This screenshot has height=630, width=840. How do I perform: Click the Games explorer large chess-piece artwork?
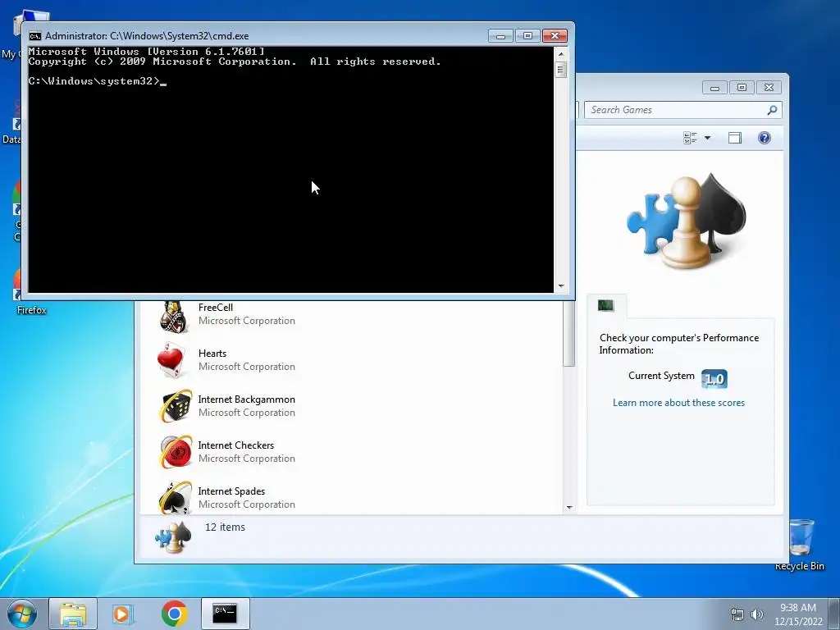(686, 221)
